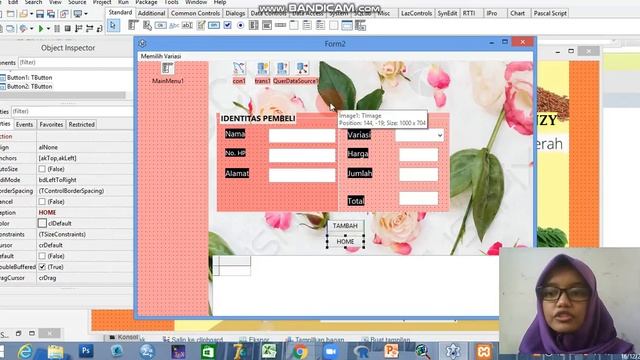The image size is (640, 360).
Task: Open Google Chrome from the taskbar
Action: coord(300,351)
